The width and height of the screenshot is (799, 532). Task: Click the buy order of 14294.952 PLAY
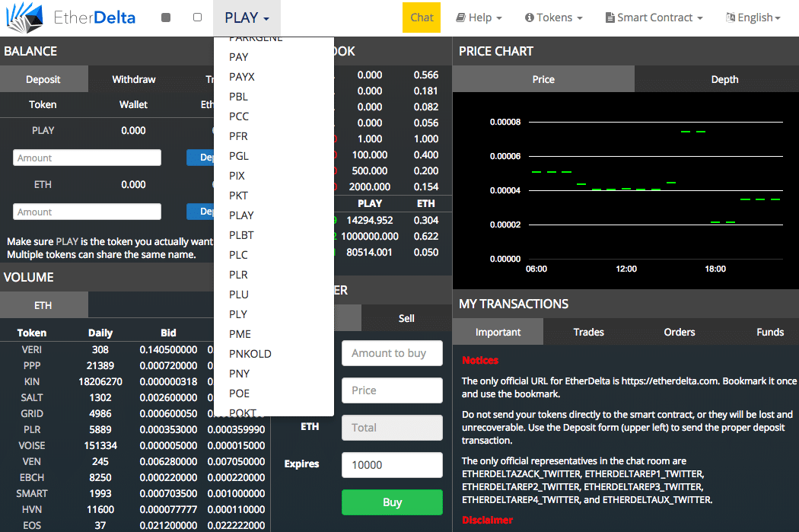tap(393, 220)
